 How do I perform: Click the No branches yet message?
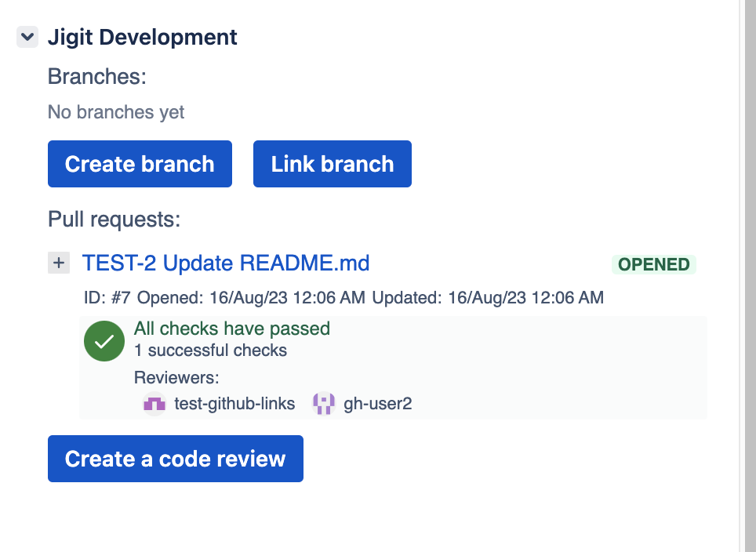[x=116, y=112]
